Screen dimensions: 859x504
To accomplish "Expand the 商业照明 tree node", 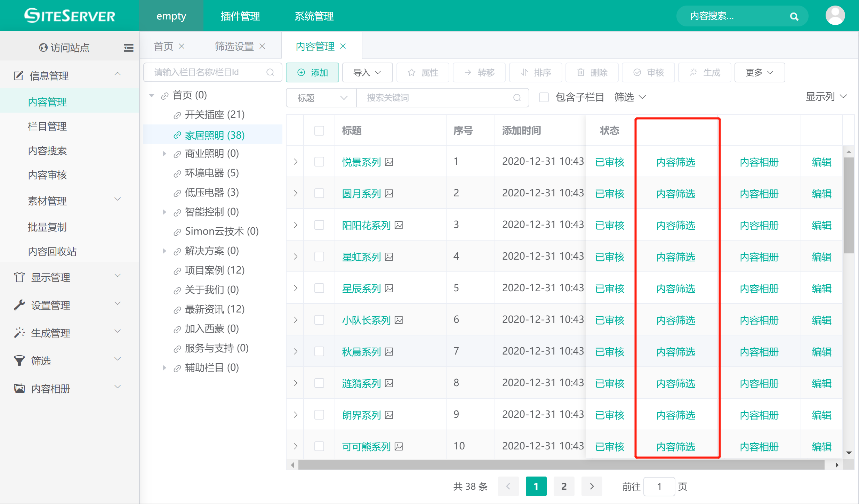I will 164,154.
